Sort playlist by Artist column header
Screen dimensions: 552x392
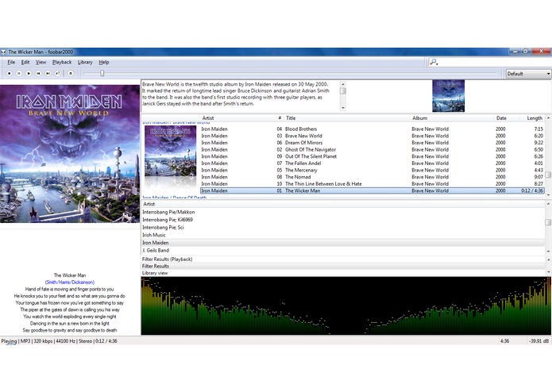coord(208,118)
